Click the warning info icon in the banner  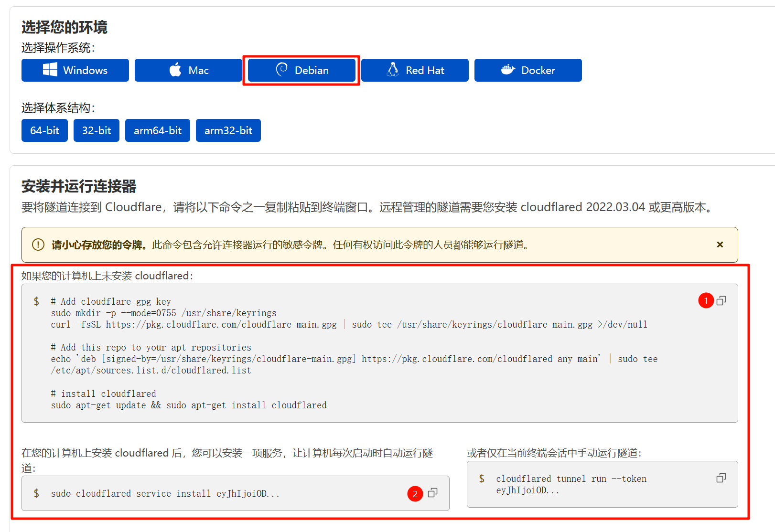pyautogui.click(x=38, y=245)
